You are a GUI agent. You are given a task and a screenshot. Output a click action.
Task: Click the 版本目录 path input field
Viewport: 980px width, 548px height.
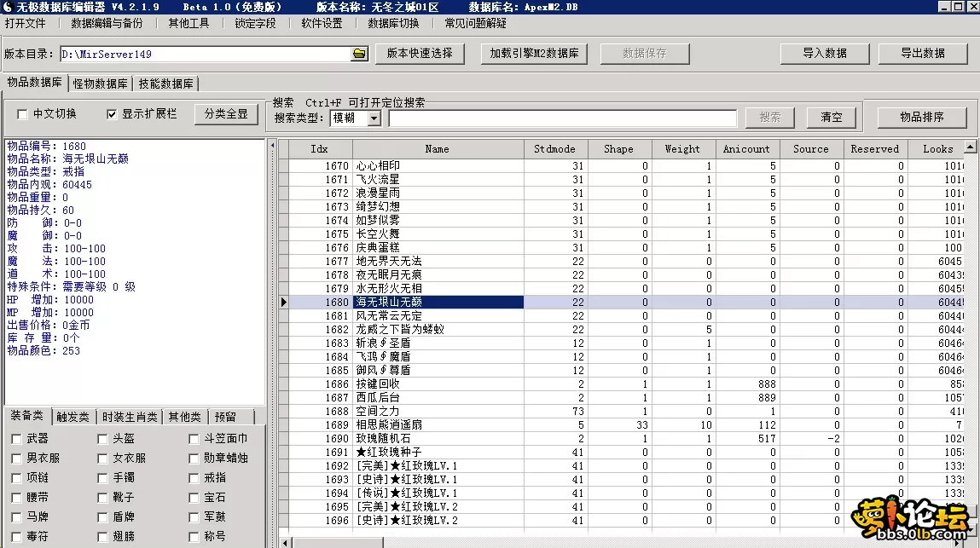pyautogui.click(x=206, y=55)
